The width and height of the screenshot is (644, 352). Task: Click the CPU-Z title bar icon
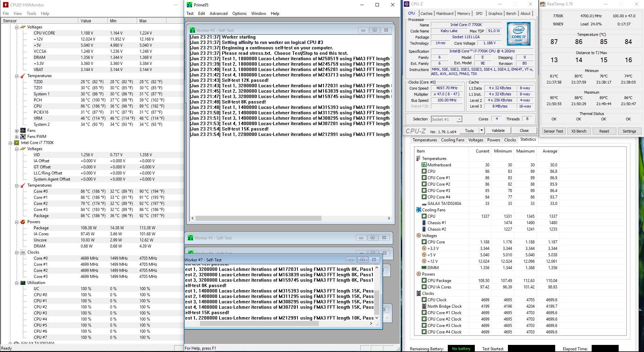[407, 4]
